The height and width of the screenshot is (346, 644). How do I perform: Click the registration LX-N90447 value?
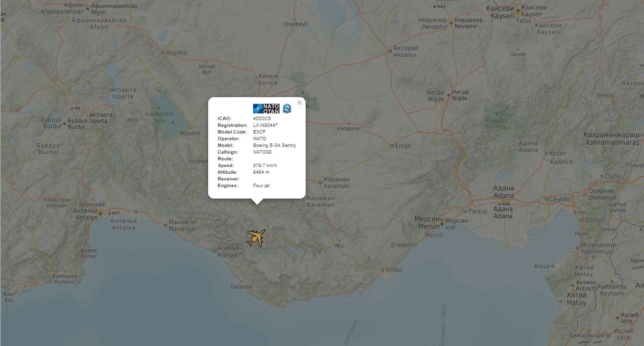265,126
